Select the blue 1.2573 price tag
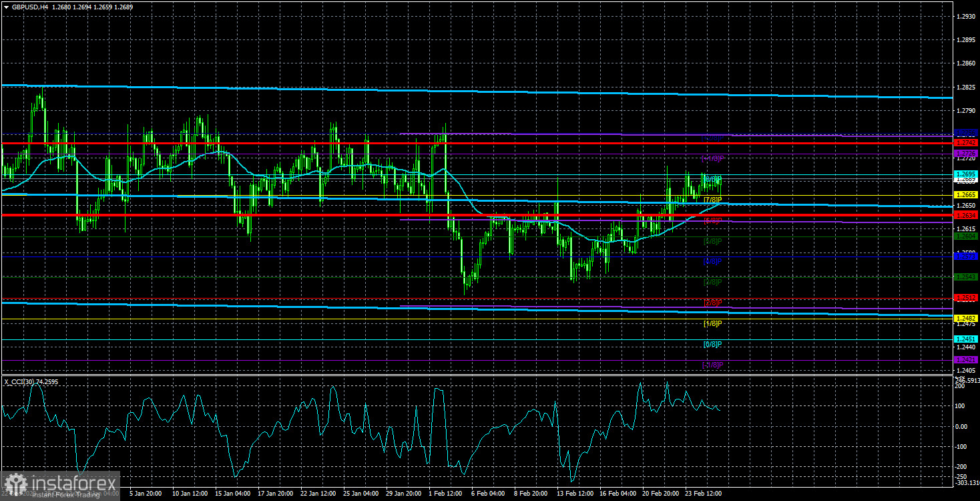 coord(966,257)
